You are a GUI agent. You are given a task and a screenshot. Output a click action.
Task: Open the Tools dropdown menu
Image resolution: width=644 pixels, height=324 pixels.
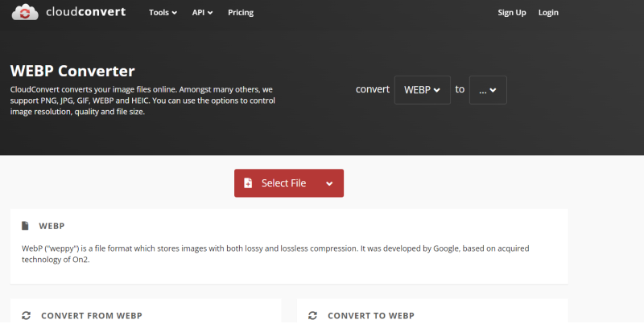point(163,13)
